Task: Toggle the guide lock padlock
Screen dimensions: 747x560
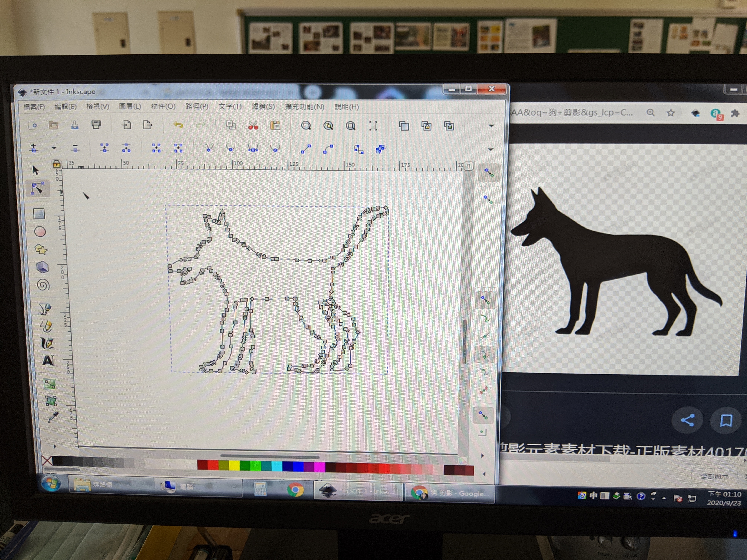Action: [x=56, y=164]
